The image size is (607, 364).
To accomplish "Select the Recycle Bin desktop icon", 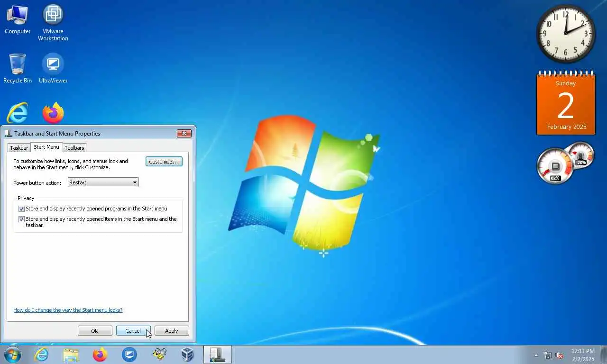I will [x=18, y=69].
